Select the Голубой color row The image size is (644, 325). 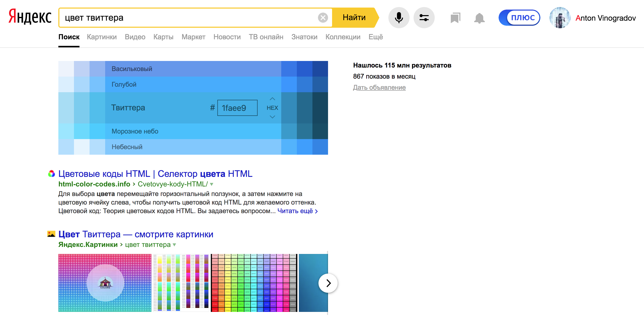tap(193, 84)
